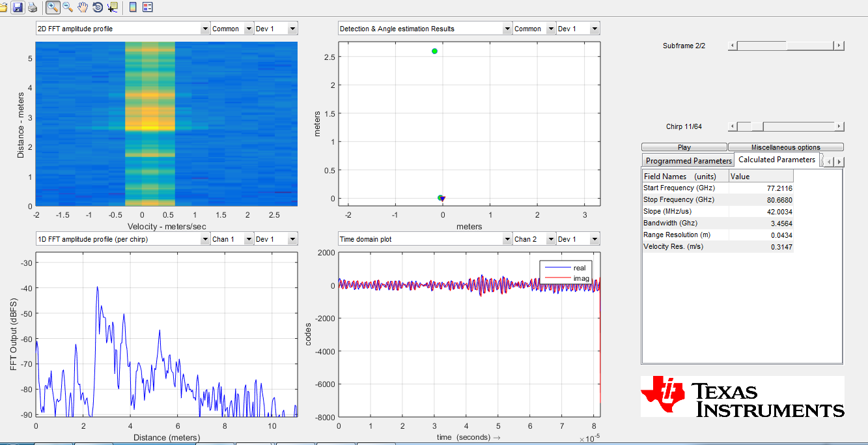Select the Slope (MHz/us) row
Screen dimensions: 868x445
tap(718, 211)
